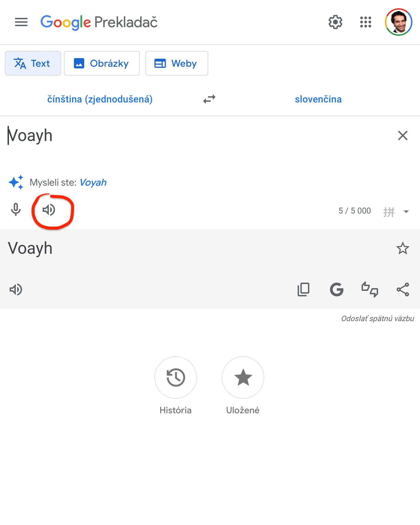This screenshot has width=420, height=525.
Task: Open História translation history
Action: tap(176, 378)
